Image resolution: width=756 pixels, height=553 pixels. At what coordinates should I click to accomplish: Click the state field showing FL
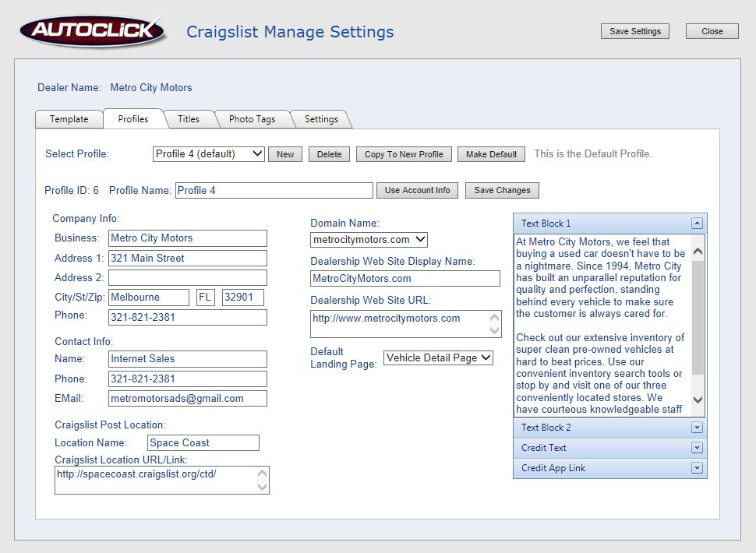click(x=206, y=298)
